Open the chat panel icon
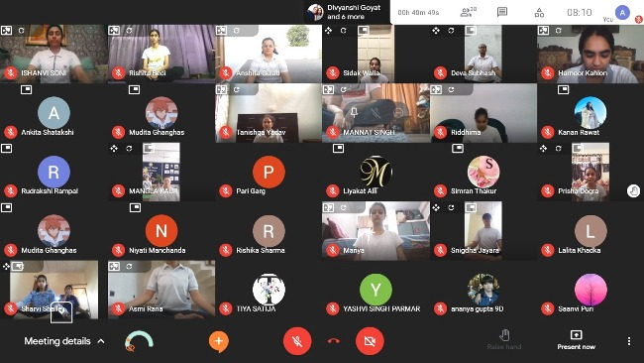Image resolution: width=644 pixels, height=363 pixels. tap(502, 12)
